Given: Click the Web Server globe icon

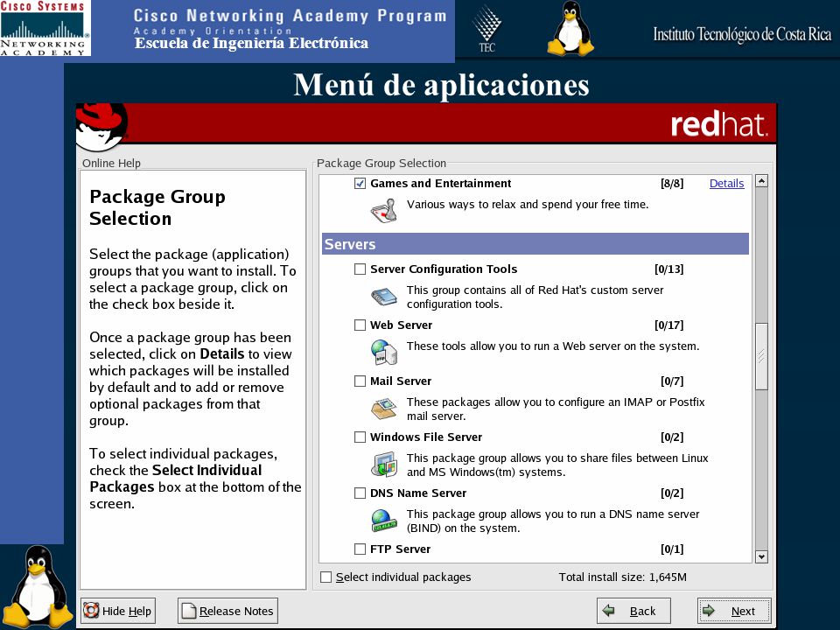Looking at the screenshot, I should (384, 352).
